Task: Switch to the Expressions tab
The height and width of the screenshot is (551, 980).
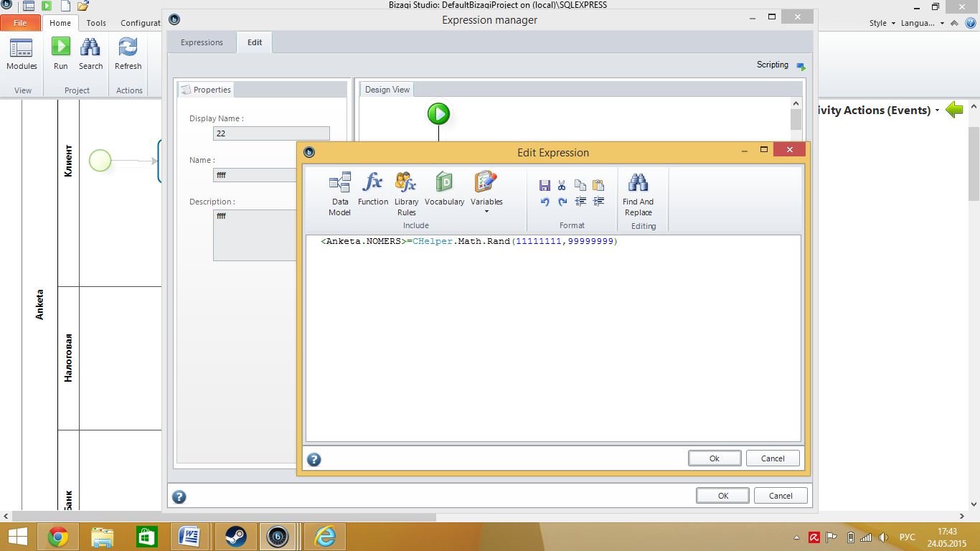Action: 202,42
